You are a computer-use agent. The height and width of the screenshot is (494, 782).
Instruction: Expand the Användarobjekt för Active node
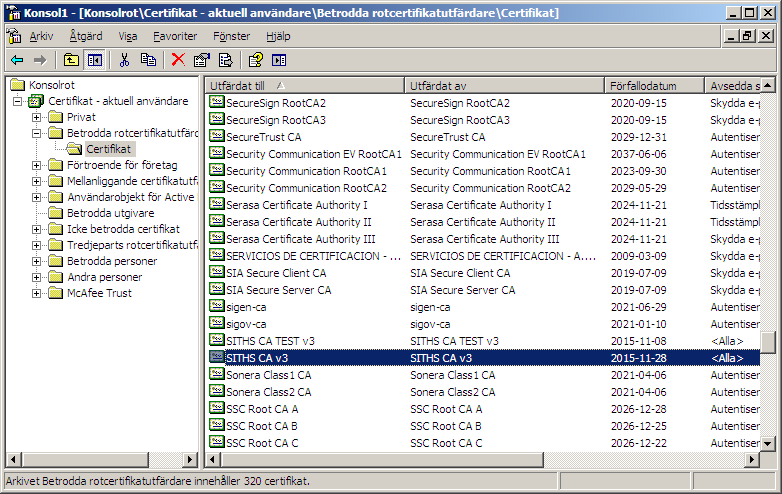[x=36, y=197]
